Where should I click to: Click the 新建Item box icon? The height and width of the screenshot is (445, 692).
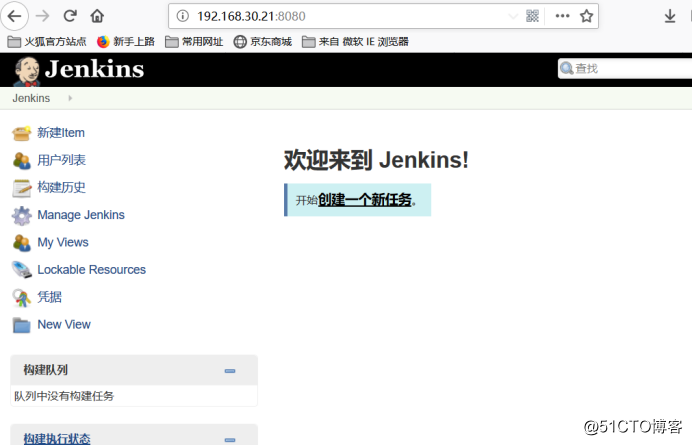tap(21, 133)
